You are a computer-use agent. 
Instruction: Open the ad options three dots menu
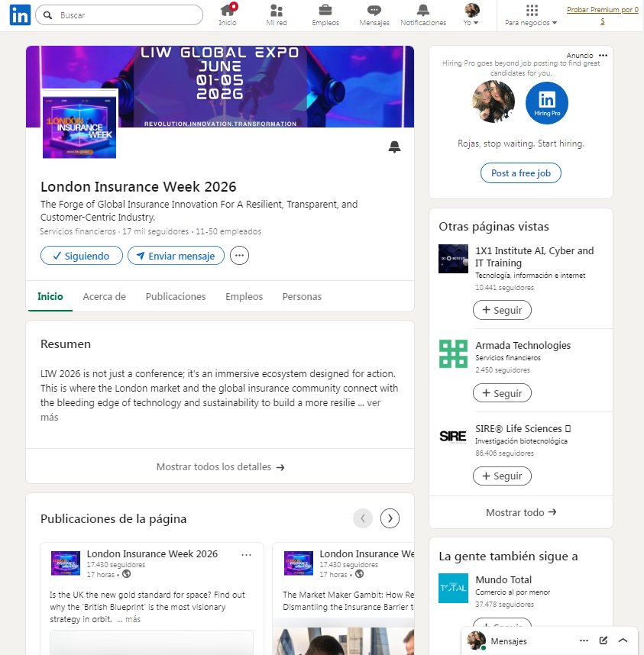pos(603,55)
